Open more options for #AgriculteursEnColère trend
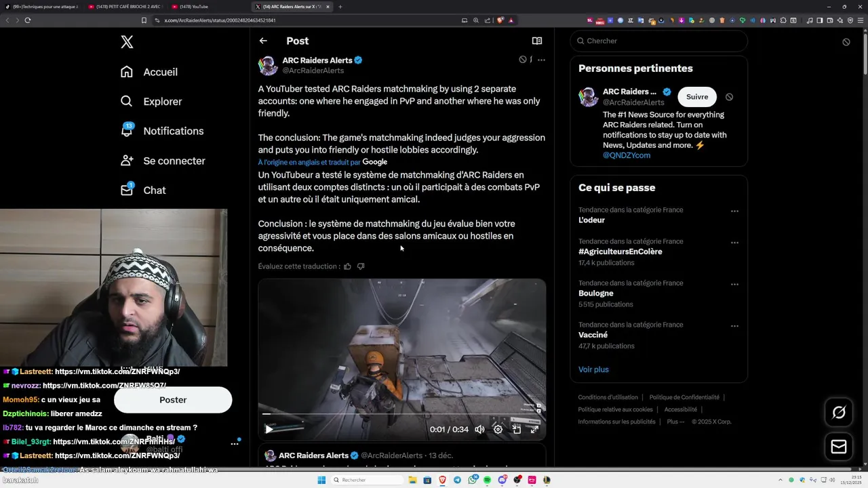The height and width of the screenshot is (488, 868). [x=734, y=243]
